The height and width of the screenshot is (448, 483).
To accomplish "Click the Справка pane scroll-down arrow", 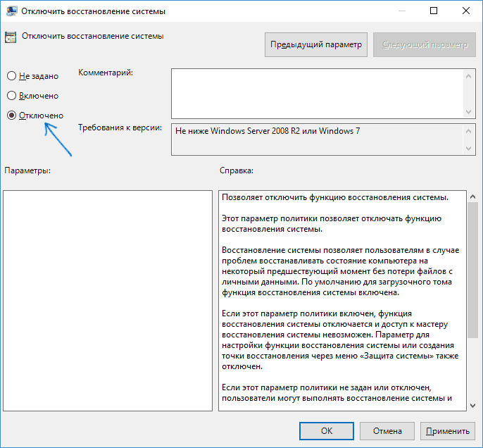I will pos(473,406).
